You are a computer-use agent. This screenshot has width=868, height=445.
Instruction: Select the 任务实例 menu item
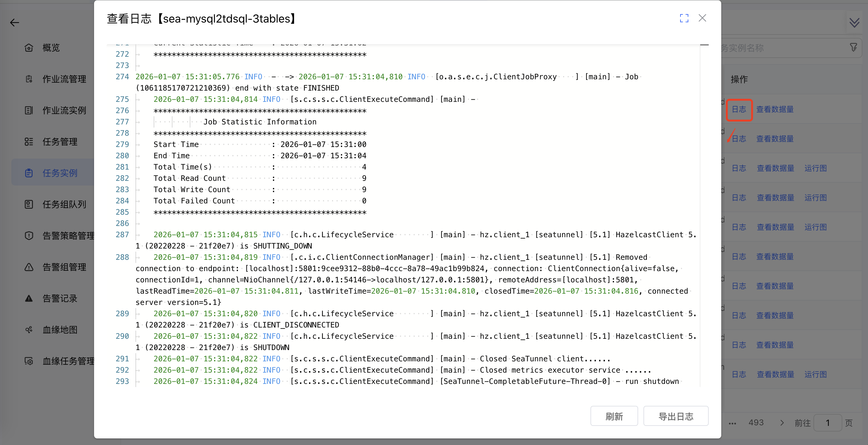(60, 173)
